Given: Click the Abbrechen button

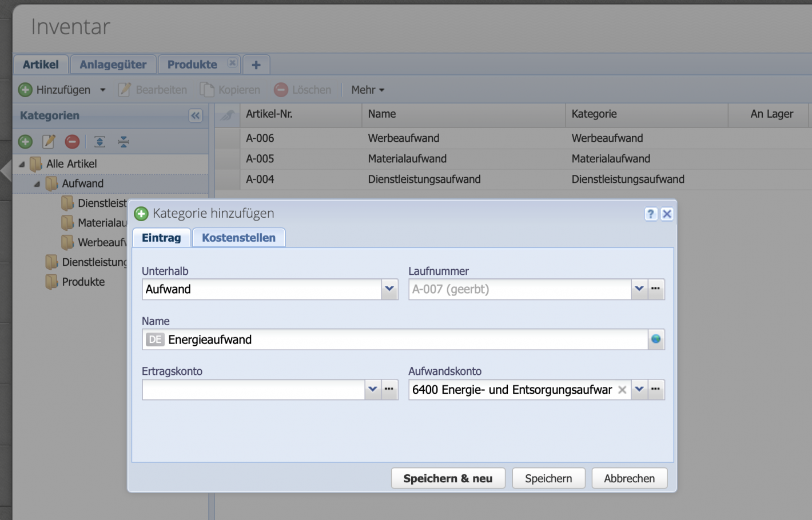Looking at the screenshot, I should (x=629, y=478).
